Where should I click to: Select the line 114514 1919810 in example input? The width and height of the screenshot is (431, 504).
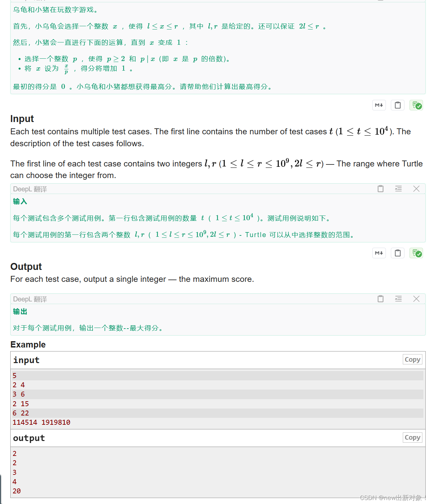[x=41, y=422]
